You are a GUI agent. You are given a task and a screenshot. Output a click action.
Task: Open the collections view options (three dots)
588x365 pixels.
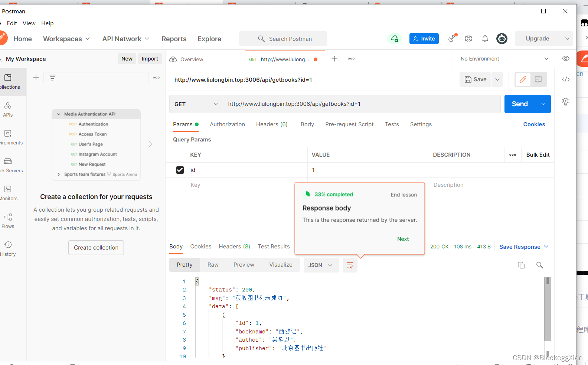pos(156,78)
